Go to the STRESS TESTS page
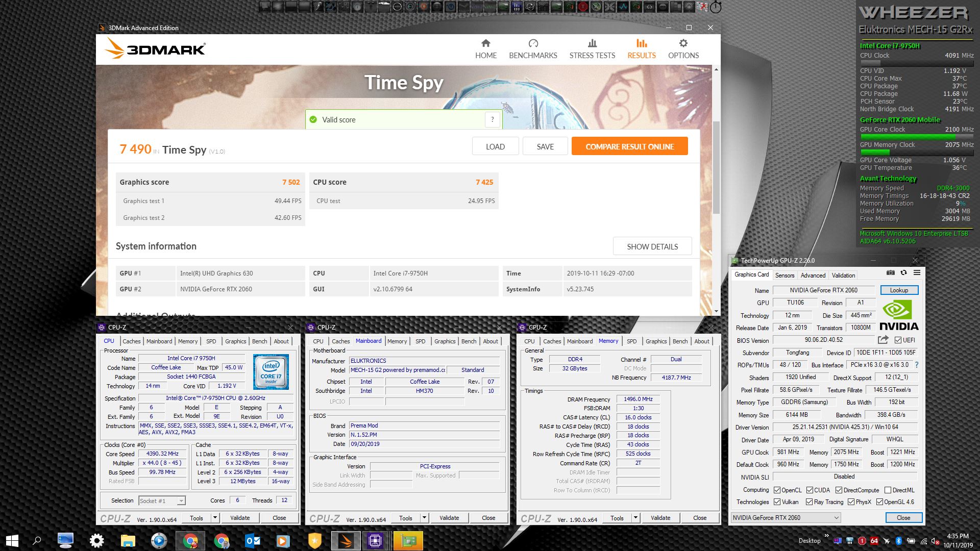The image size is (980, 551). point(592,49)
